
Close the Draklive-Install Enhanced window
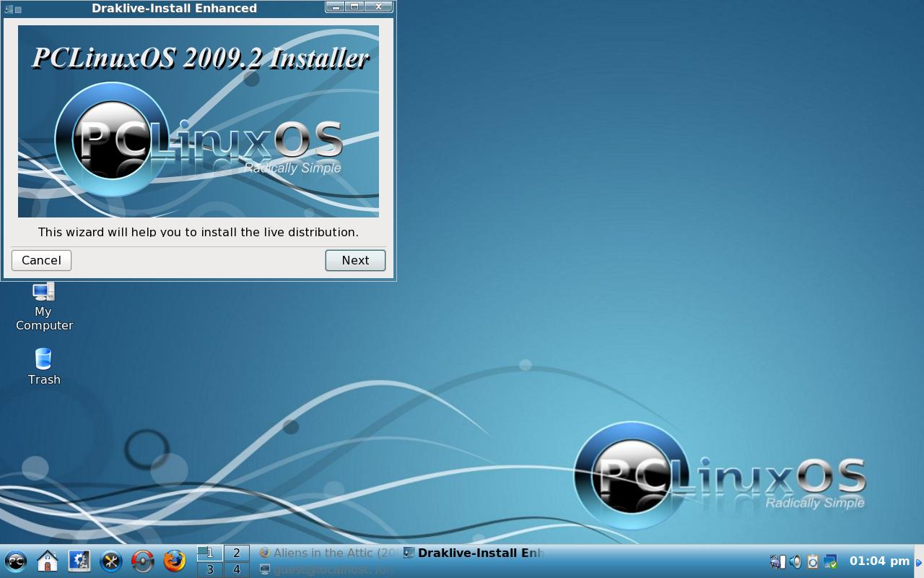pyautogui.click(x=378, y=7)
